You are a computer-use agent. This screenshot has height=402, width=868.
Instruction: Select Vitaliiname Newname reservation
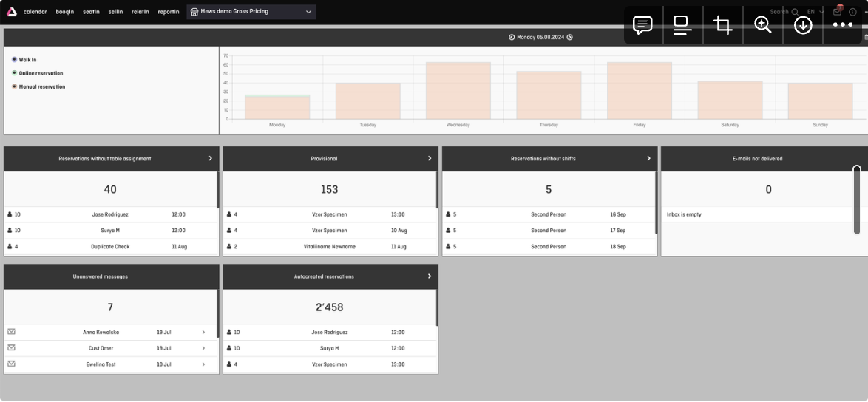tap(329, 247)
